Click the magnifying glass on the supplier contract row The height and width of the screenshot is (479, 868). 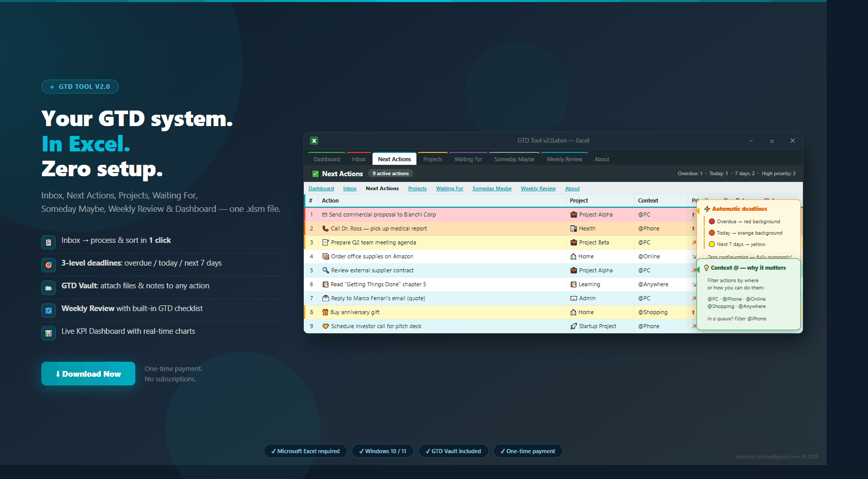(x=325, y=270)
